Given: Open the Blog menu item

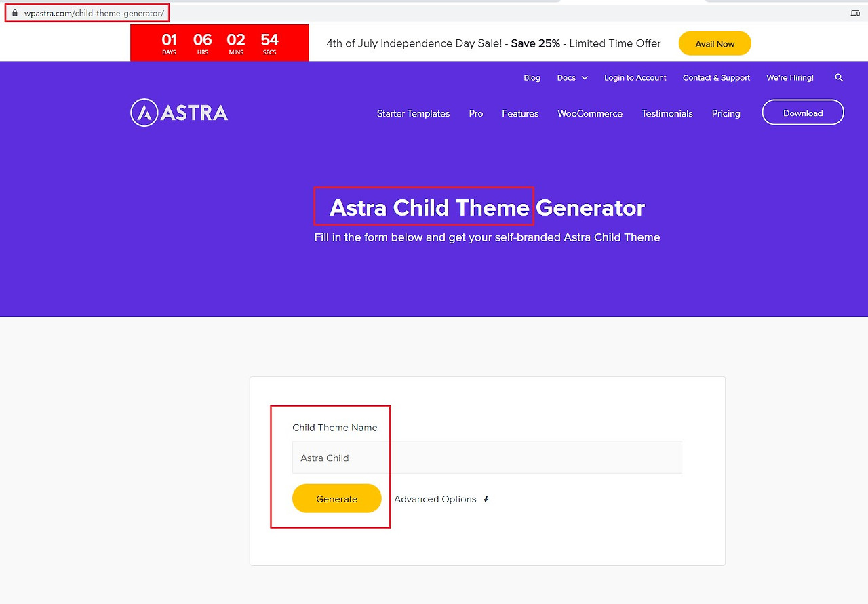Looking at the screenshot, I should pos(532,77).
